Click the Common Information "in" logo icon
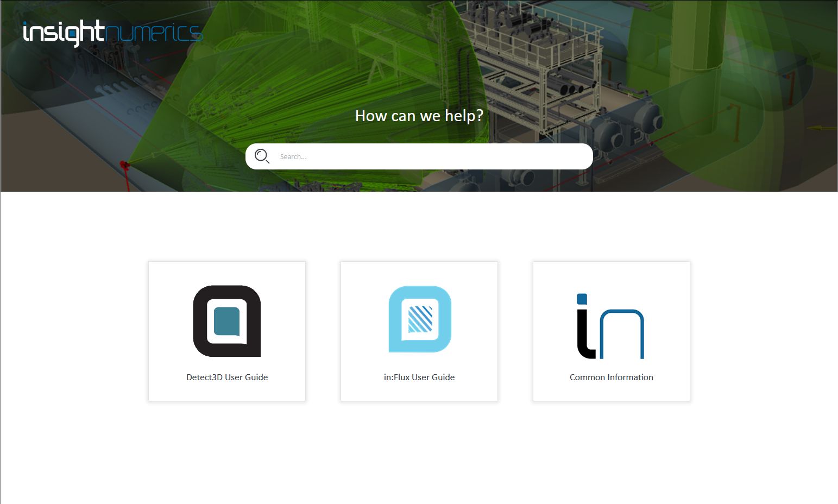838x504 pixels. (610, 325)
